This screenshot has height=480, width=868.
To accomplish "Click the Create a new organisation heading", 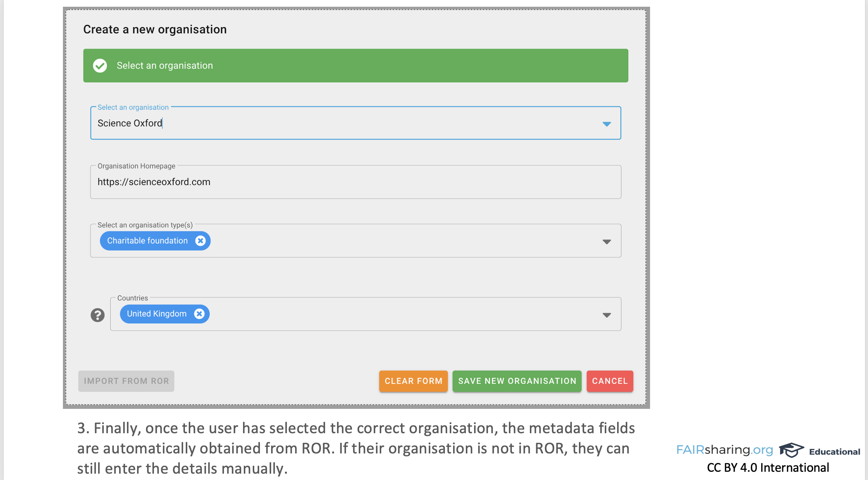I will pyautogui.click(x=155, y=29).
